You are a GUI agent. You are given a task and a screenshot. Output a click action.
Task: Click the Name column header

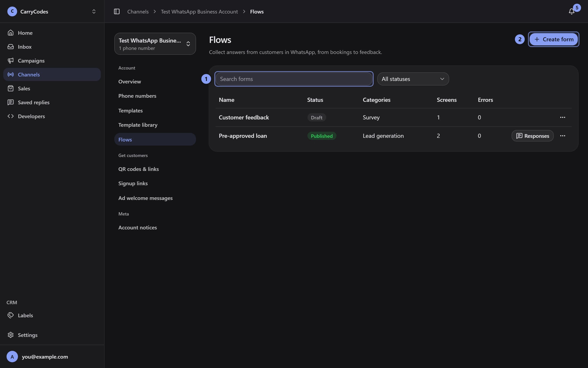226,100
